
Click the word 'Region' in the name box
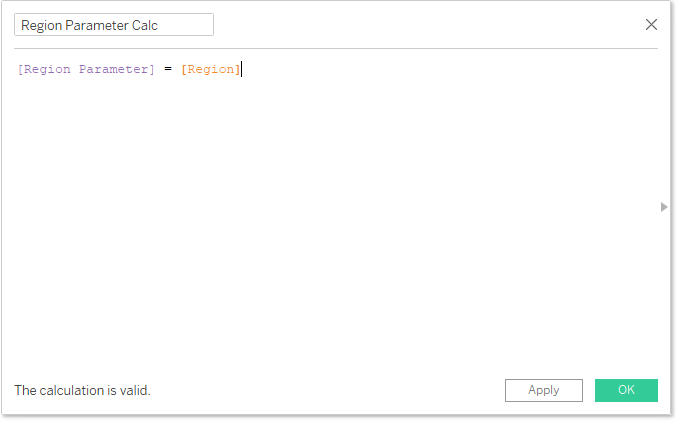[x=41, y=25]
